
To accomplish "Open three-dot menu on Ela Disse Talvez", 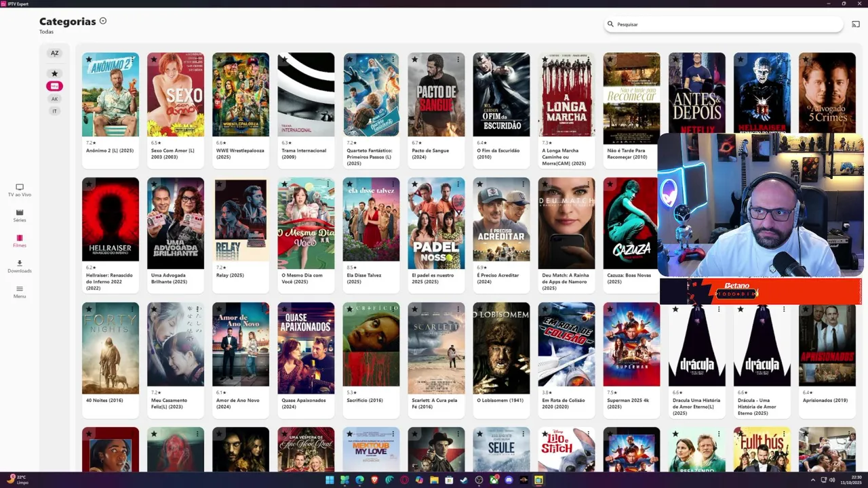I will (x=393, y=184).
